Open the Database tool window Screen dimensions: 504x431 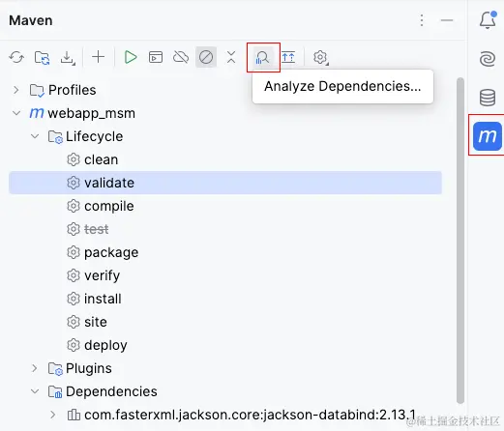488,98
